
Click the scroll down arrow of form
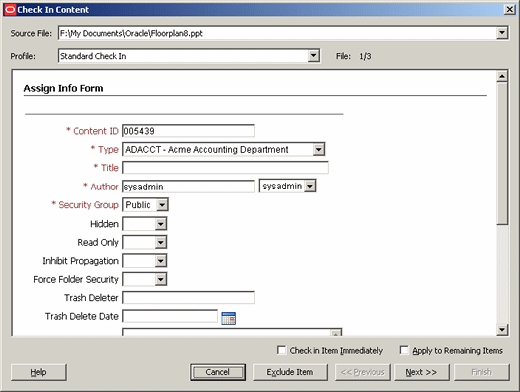click(502, 330)
